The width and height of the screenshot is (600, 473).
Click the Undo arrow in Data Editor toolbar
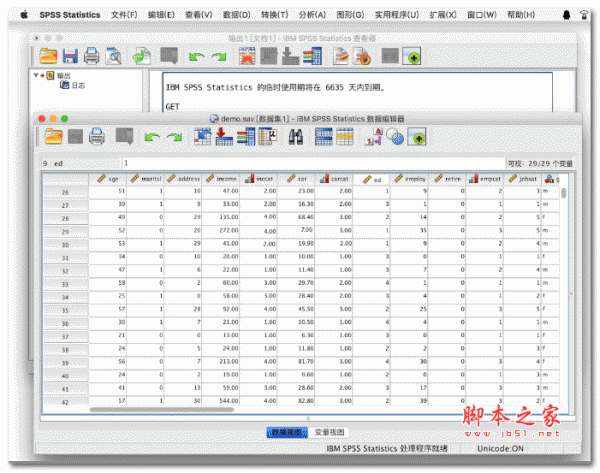click(x=152, y=137)
